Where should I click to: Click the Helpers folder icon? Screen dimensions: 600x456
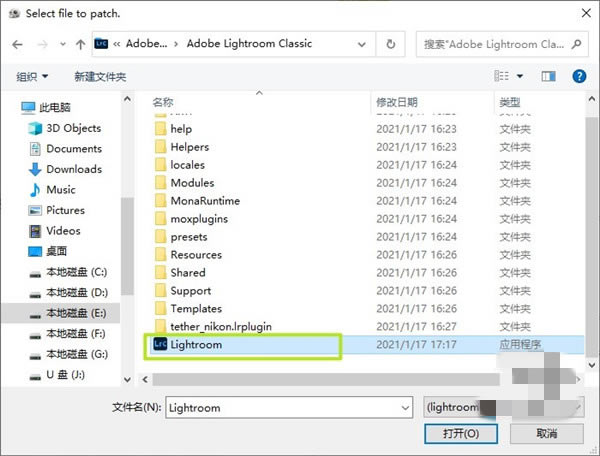(x=160, y=147)
